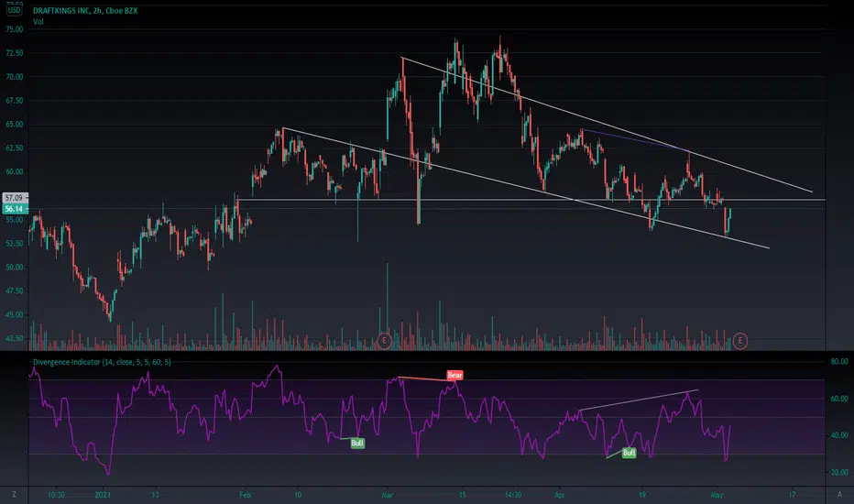Viewport: 854px width, 504px height.
Task: Toggle the A auto-scale button
Action: pos(840,495)
